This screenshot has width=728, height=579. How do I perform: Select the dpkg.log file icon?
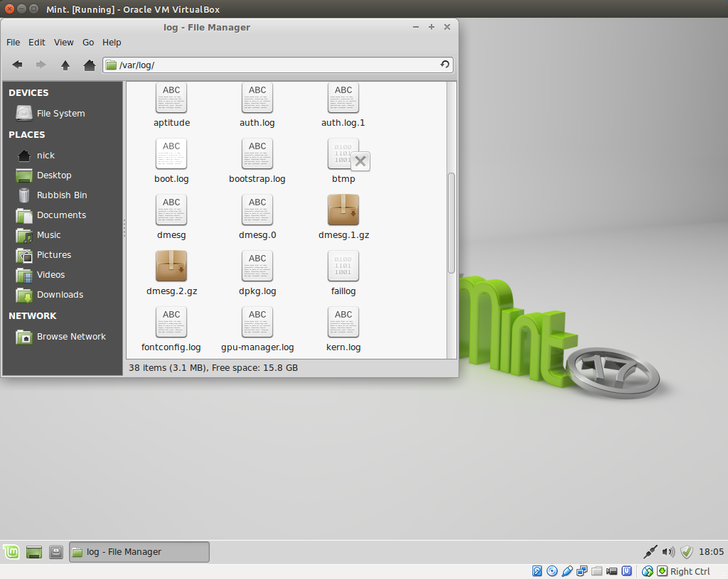coord(257,266)
